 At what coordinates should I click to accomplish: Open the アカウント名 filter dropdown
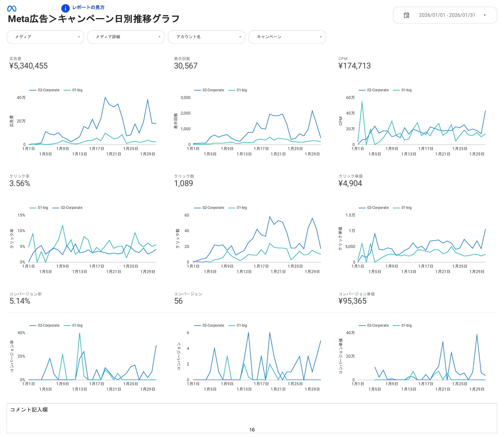click(206, 37)
